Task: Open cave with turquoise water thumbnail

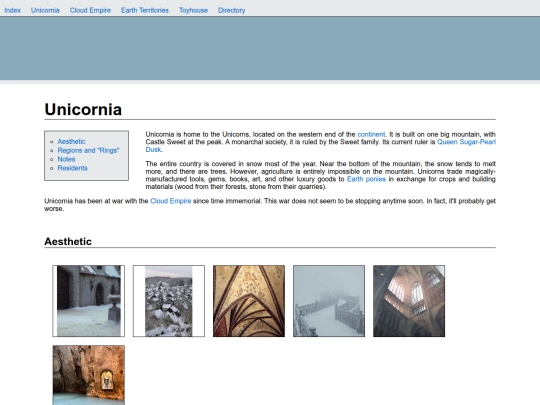Action: point(89,375)
